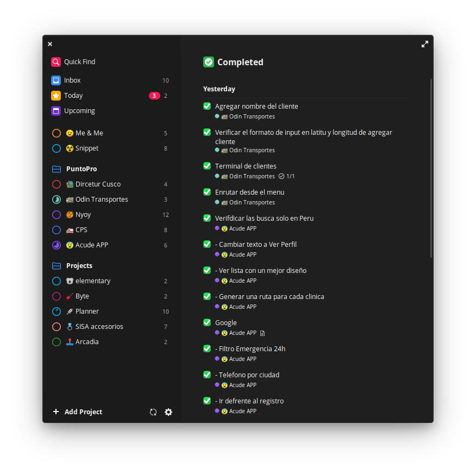
Task: Open the Planner project
Action: (x=110, y=312)
